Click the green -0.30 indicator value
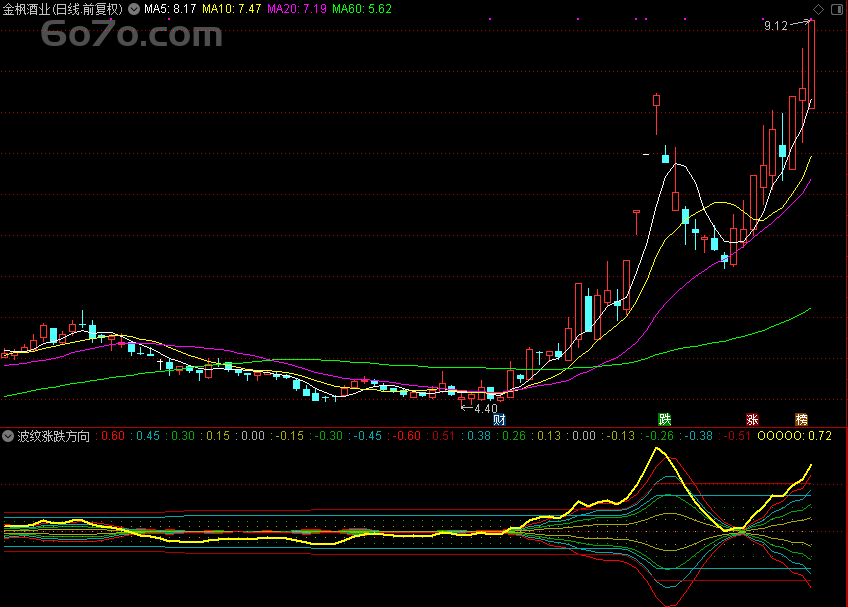 [x=329, y=436]
